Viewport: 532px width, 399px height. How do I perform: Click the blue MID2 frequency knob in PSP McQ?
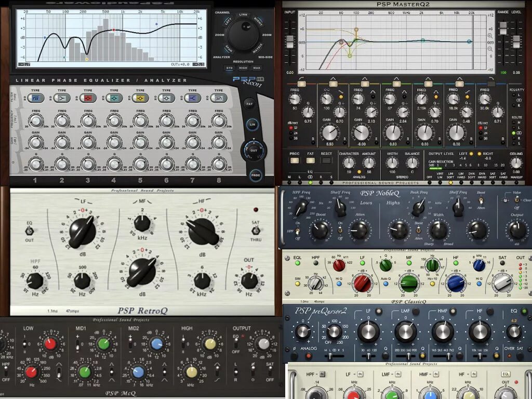(x=138, y=372)
